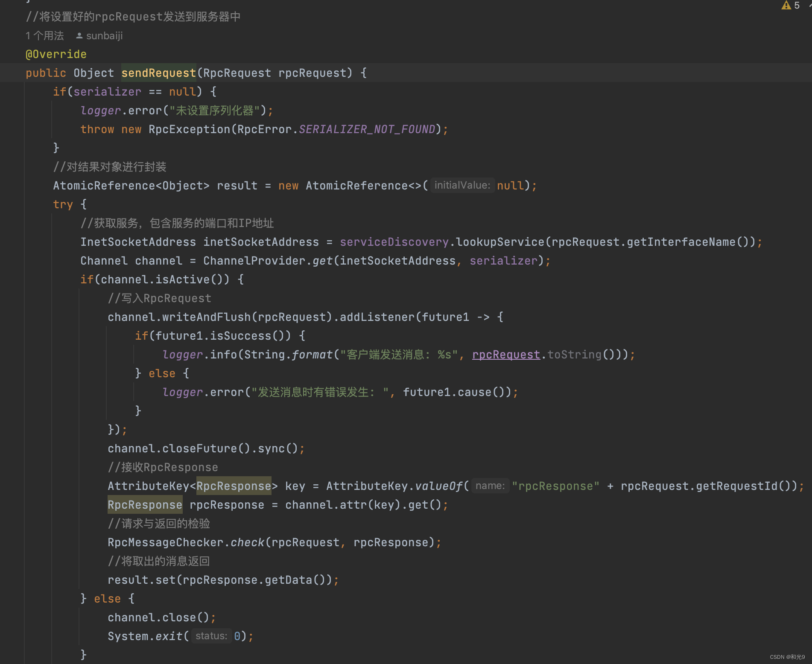Click the "rpcResponse" string literal

pyautogui.click(x=555, y=486)
